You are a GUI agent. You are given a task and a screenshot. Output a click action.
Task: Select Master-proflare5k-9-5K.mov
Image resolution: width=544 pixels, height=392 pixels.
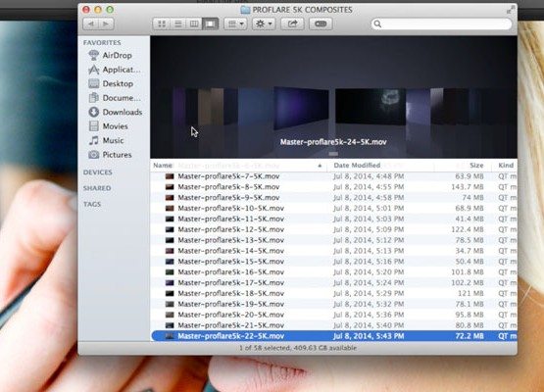coord(334,197)
